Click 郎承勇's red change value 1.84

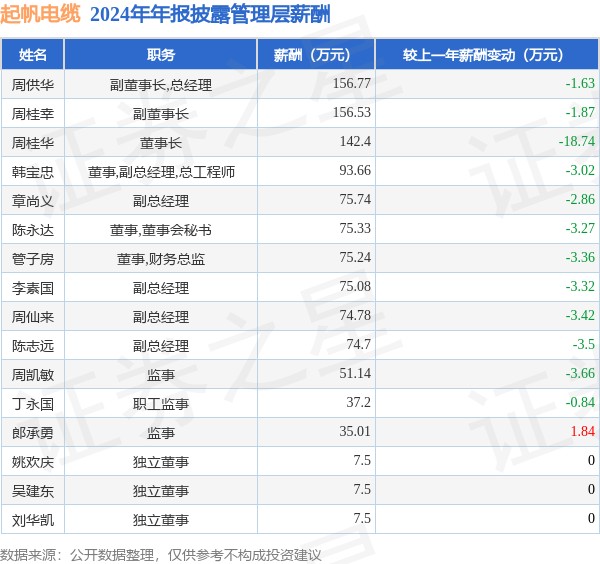pos(583,431)
